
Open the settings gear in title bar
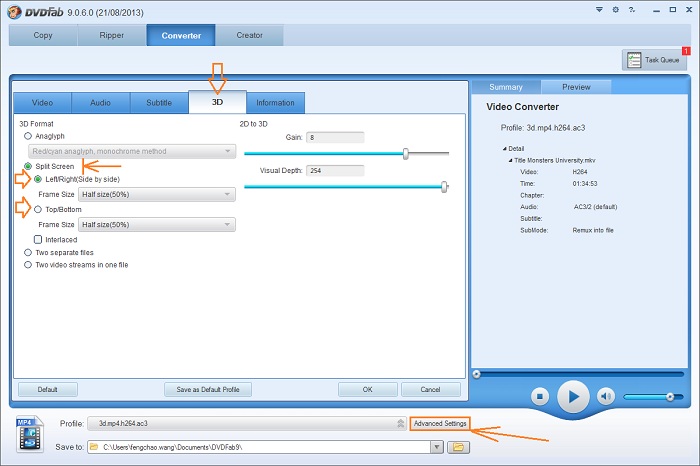[x=616, y=9]
